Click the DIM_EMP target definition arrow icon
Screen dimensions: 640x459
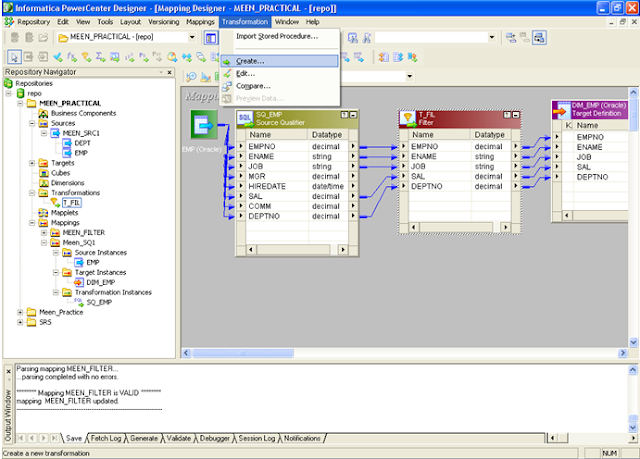tap(562, 110)
